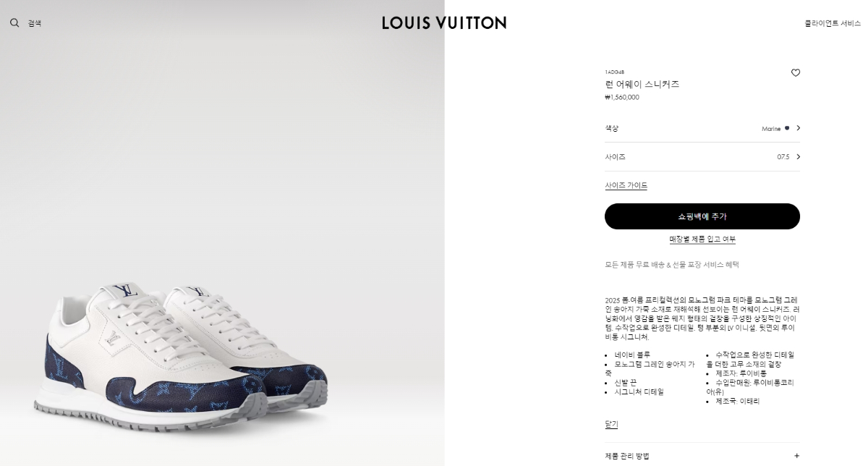Collapse description with 닫기 link
Viewport: 868px width, 466px height.
[x=611, y=425]
